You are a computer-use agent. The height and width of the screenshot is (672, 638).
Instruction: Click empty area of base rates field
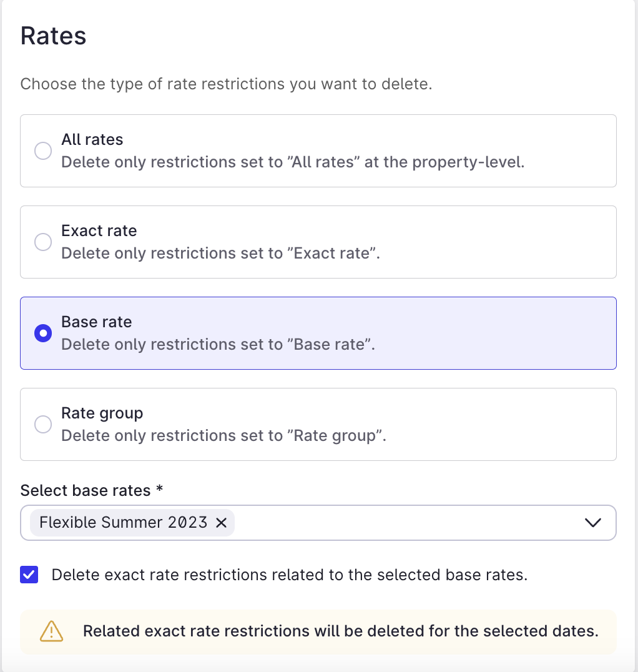click(x=407, y=523)
